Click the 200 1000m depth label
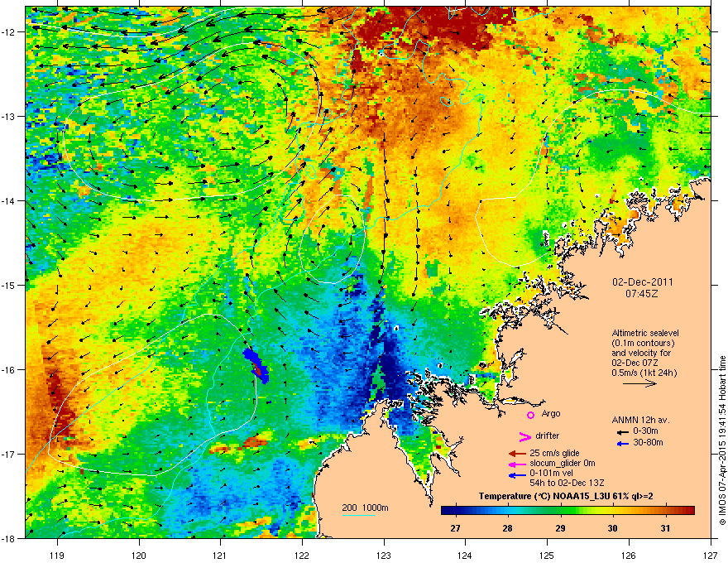The height and width of the screenshot is (563, 728). pyautogui.click(x=365, y=508)
